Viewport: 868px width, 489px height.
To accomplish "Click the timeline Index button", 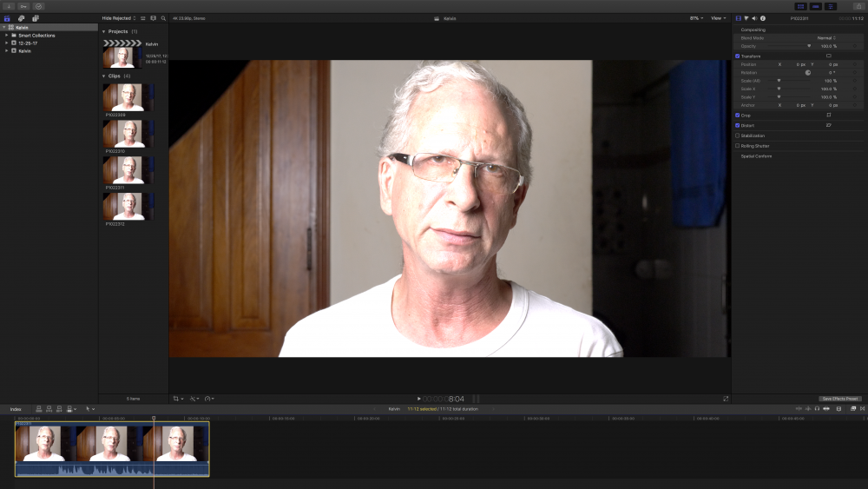I will [16, 408].
